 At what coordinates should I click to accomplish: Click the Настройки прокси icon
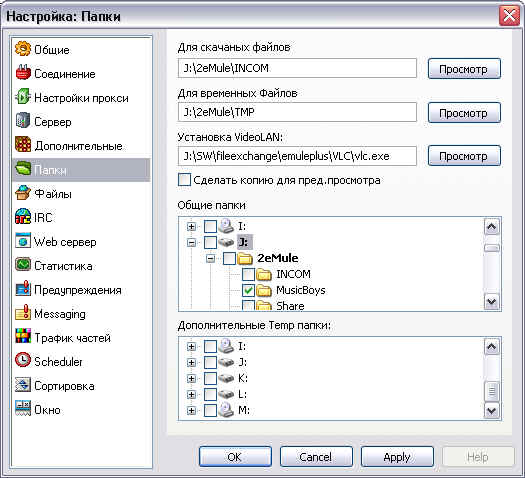coord(23,97)
